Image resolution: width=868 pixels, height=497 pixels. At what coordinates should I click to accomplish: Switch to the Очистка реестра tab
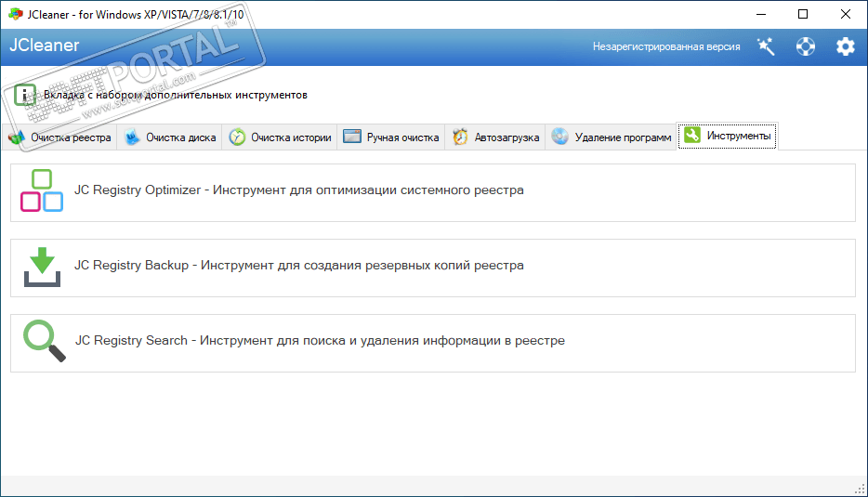point(59,137)
